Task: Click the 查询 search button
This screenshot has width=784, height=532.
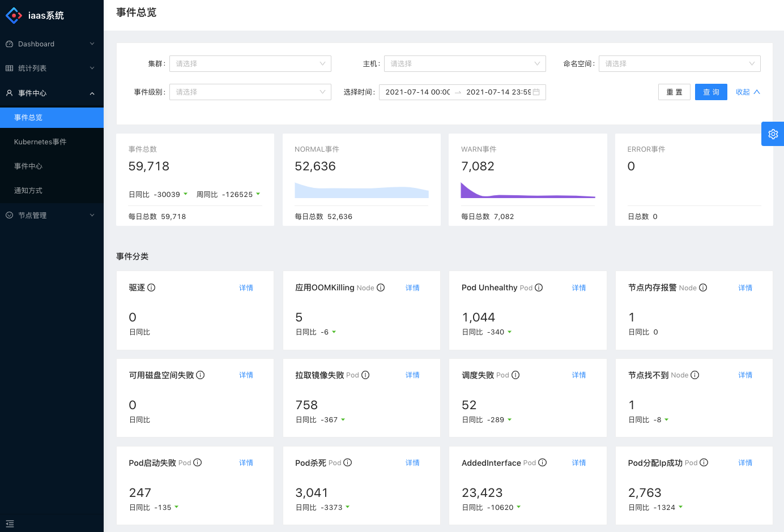Action: [x=711, y=92]
